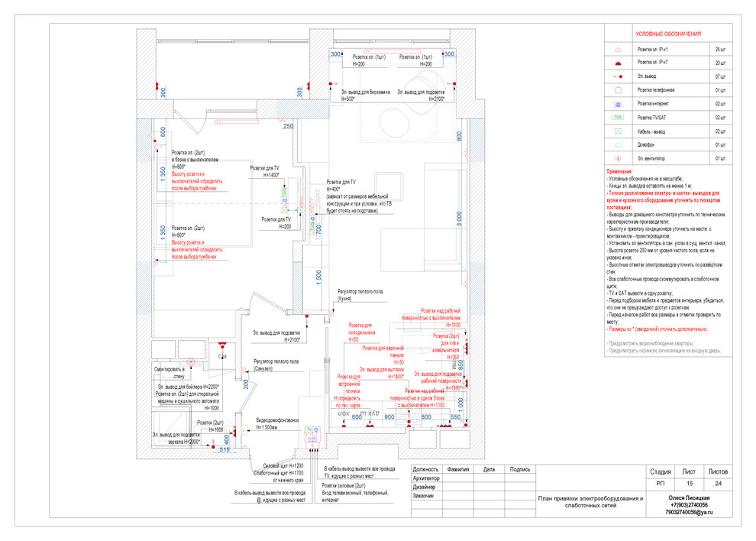
Task: Select the electrical outlet (Эл. вывод) legend symbol
Action: [x=619, y=76]
